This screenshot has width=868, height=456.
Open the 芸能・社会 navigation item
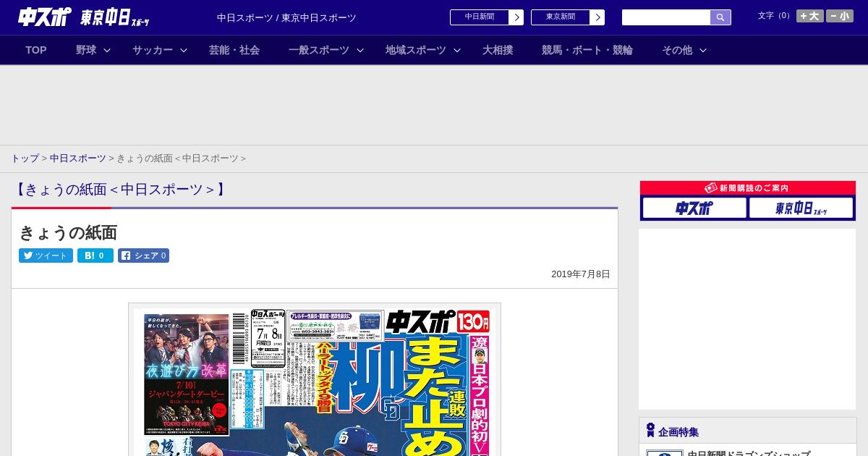pos(234,50)
